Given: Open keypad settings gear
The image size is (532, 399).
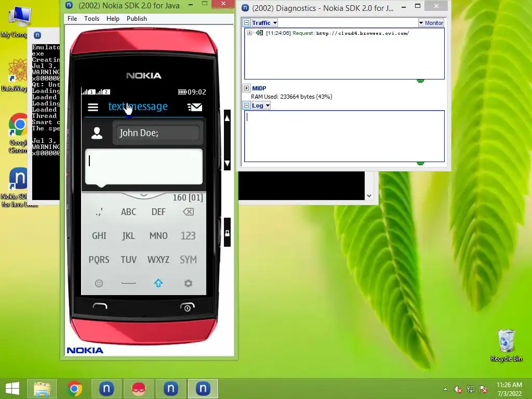Looking at the screenshot, I should coord(188,283).
